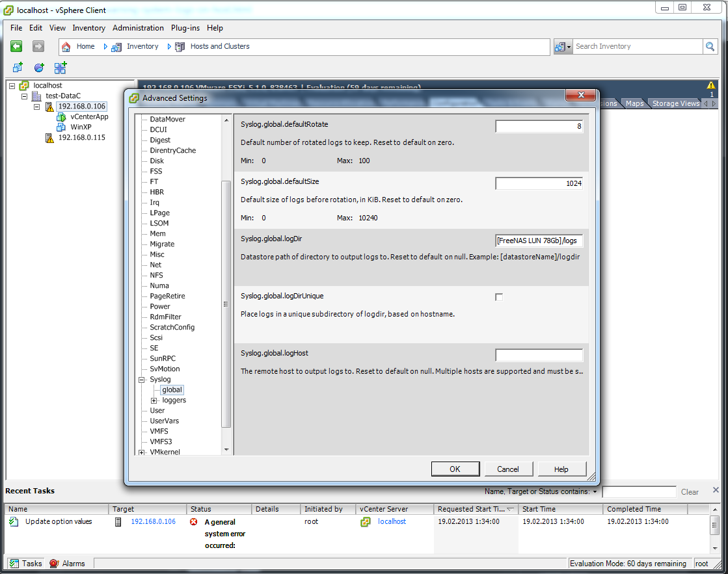Click the search magnifier icon
This screenshot has height=574, width=728.
[710, 46]
